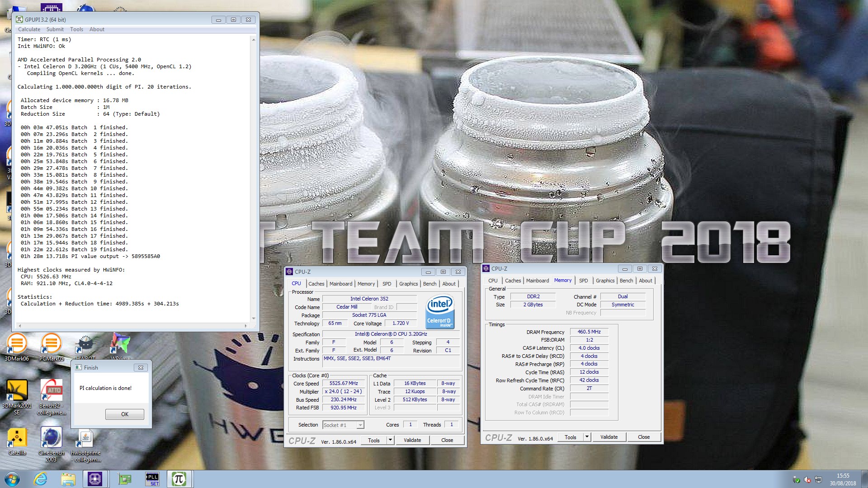The width and height of the screenshot is (868, 488).
Task: Select SPD tab in right CPU-Z window
Action: pos(584,281)
